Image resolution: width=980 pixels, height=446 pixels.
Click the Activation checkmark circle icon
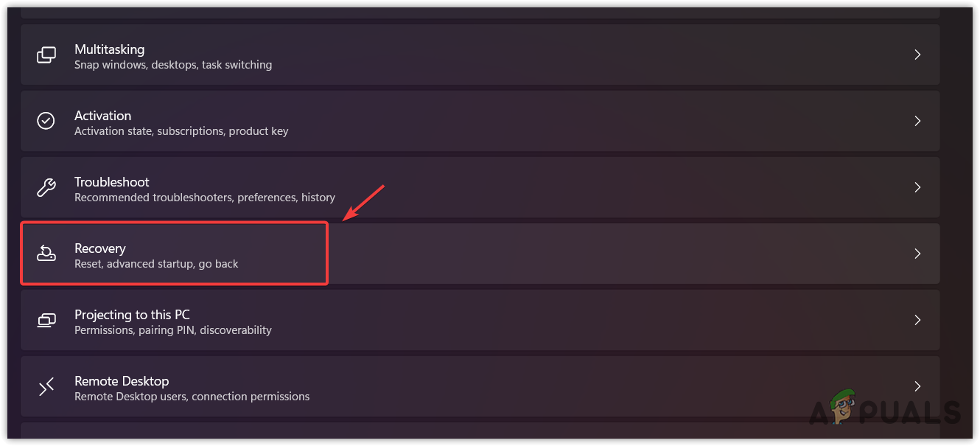click(x=46, y=121)
